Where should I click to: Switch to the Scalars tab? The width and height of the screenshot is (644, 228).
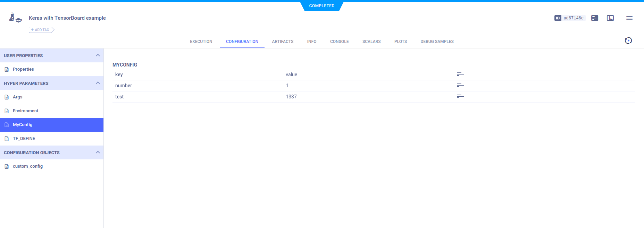tap(371, 42)
